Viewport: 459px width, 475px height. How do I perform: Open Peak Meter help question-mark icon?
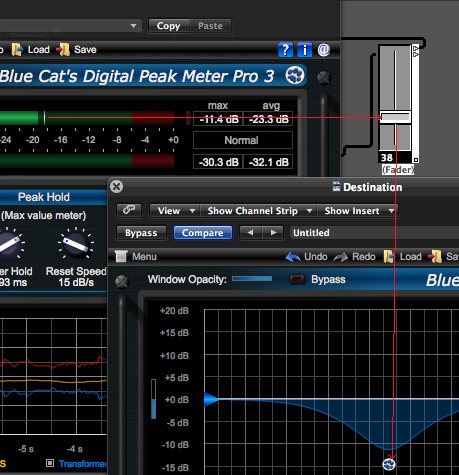tap(285, 50)
